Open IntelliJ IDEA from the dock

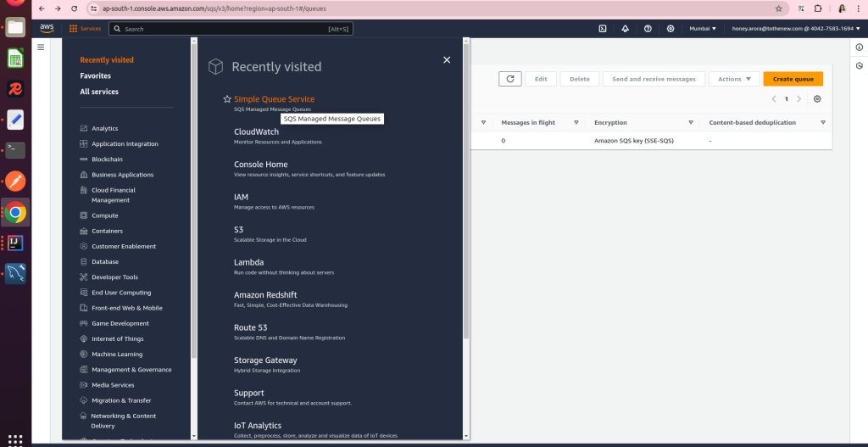(15, 243)
